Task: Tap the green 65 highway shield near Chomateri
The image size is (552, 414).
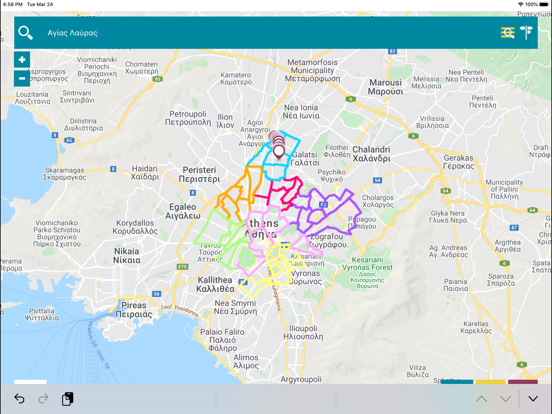Action: click(157, 79)
